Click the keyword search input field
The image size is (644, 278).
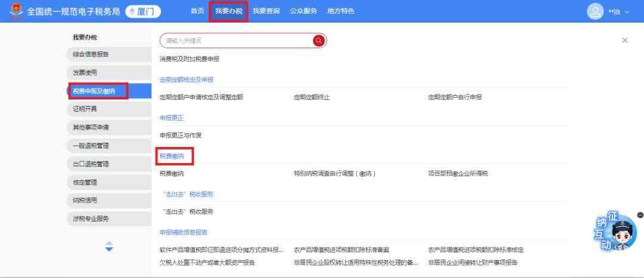[x=236, y=40]
